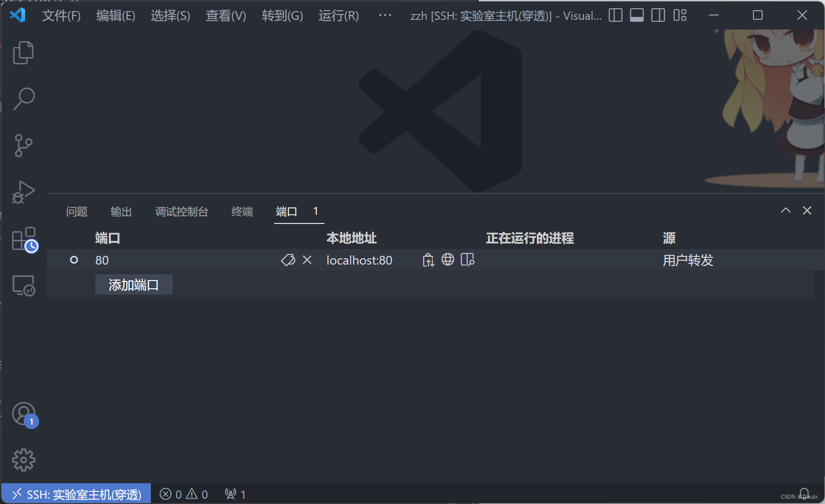
Task: Open the Extensions view
Action: (x=25, y=239)
